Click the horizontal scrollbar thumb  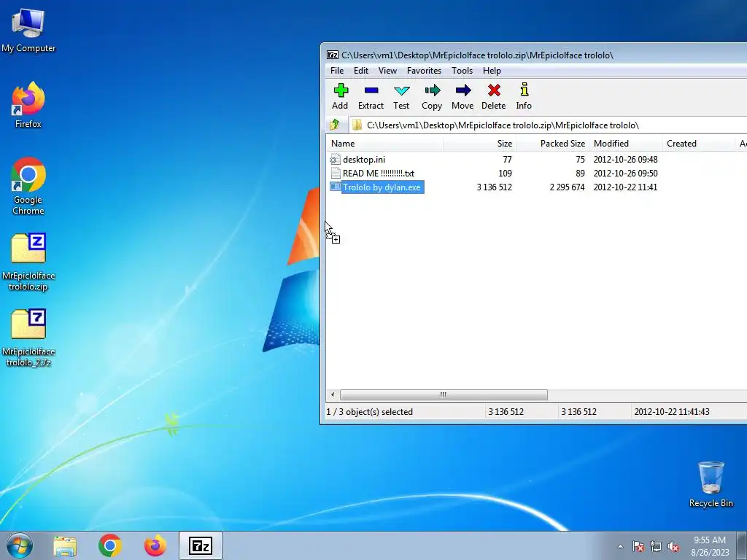pos(444,394)
